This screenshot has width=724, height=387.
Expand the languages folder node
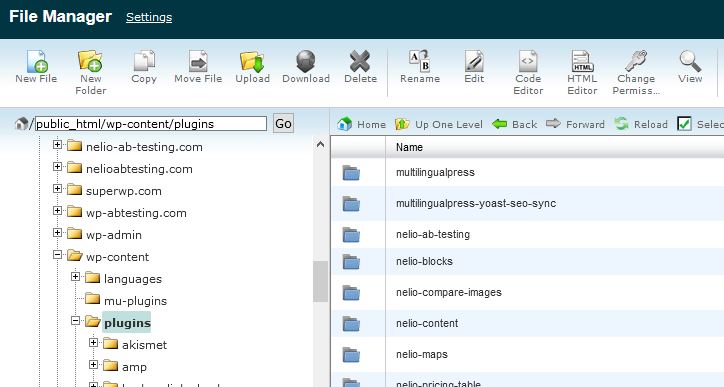coord(75,277)
